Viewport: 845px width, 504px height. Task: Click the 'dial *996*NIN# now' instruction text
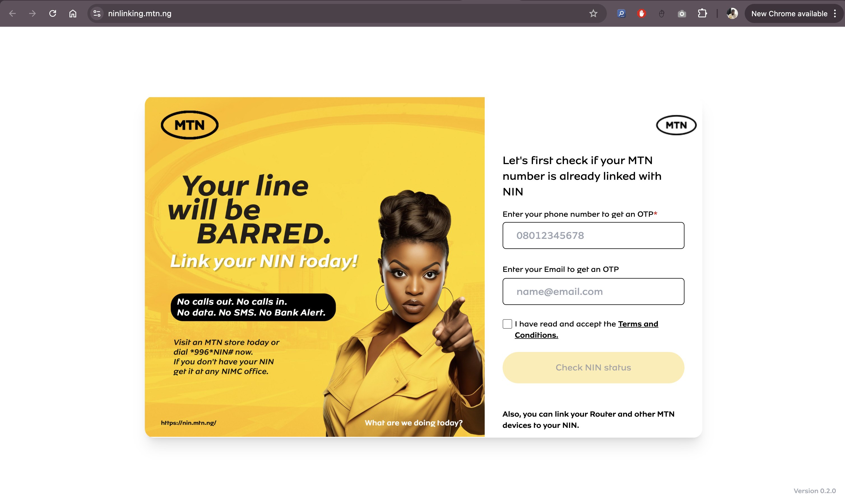(x=213, y=352)
